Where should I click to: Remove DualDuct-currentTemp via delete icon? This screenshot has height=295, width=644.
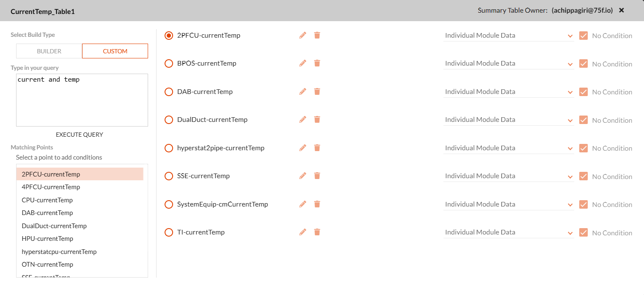pos(317,119)
